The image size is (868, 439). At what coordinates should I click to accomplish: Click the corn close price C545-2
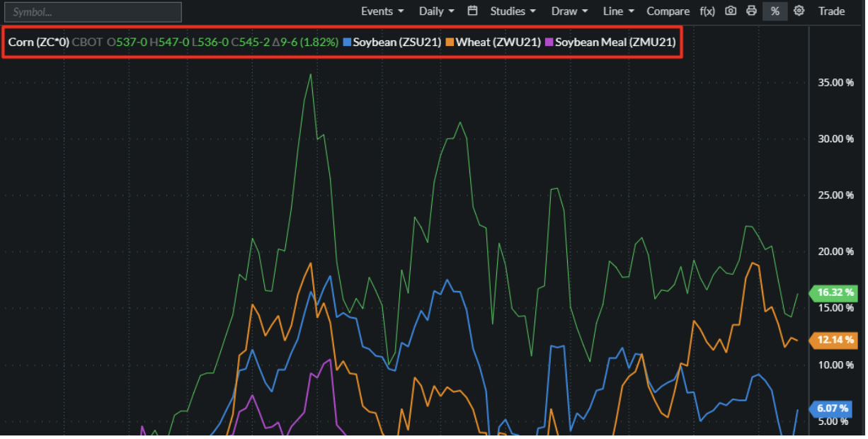point(251,42)
